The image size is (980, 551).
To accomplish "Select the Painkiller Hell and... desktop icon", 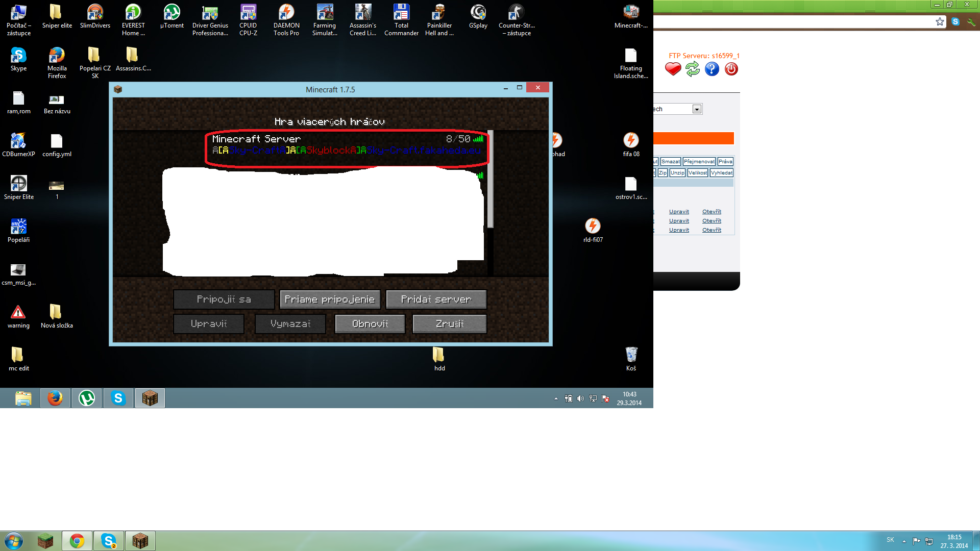I will click(x=439, y=20).
